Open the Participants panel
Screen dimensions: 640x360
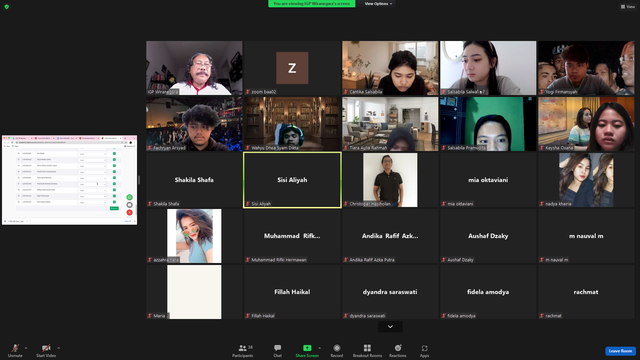click(x=243, y=350)
